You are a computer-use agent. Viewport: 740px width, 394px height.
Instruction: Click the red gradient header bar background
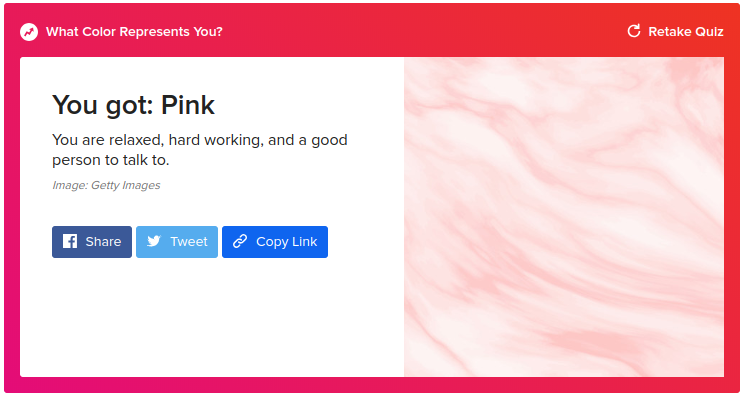(x=425, y=31)
